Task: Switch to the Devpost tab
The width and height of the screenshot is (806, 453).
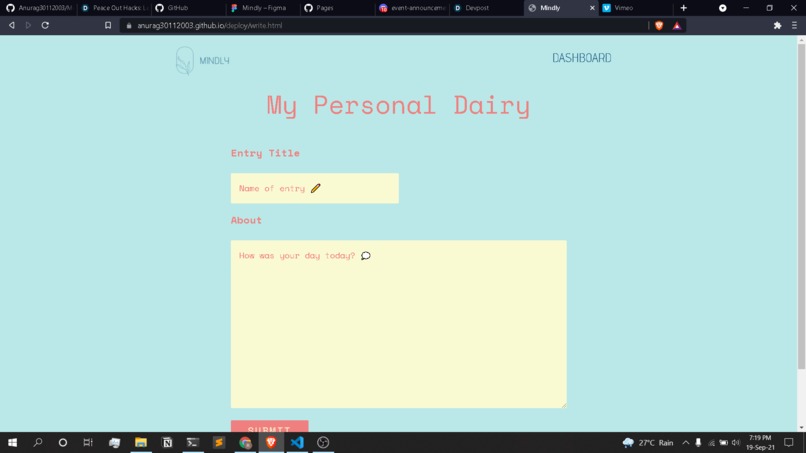Action: [486, 8]
